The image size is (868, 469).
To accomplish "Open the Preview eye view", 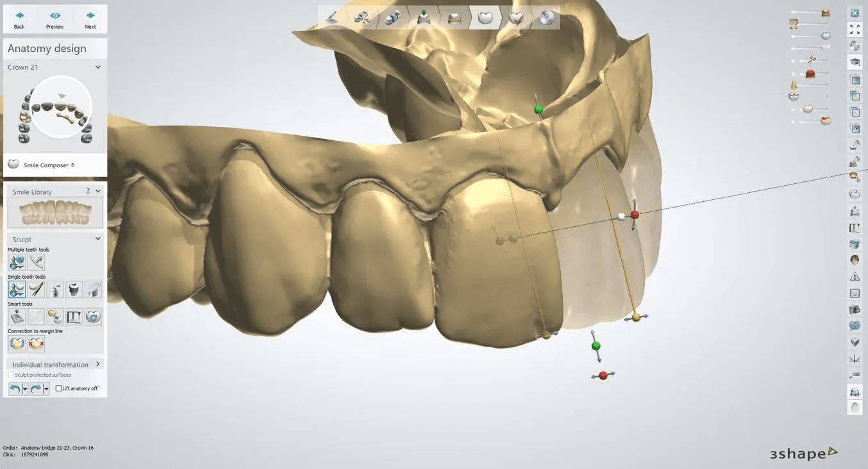I will pos(55,19).
